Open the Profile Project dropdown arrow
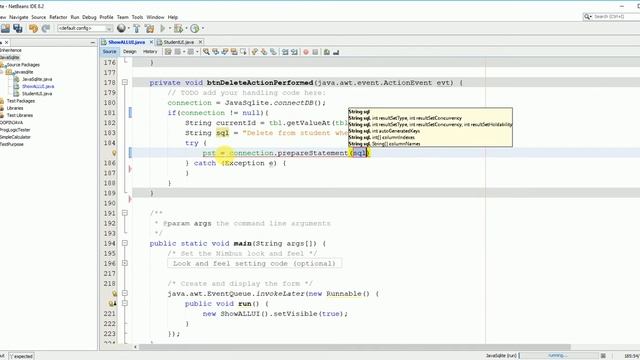Image resolution: width=640 pixels, height=360 pixels. point(203,28)
